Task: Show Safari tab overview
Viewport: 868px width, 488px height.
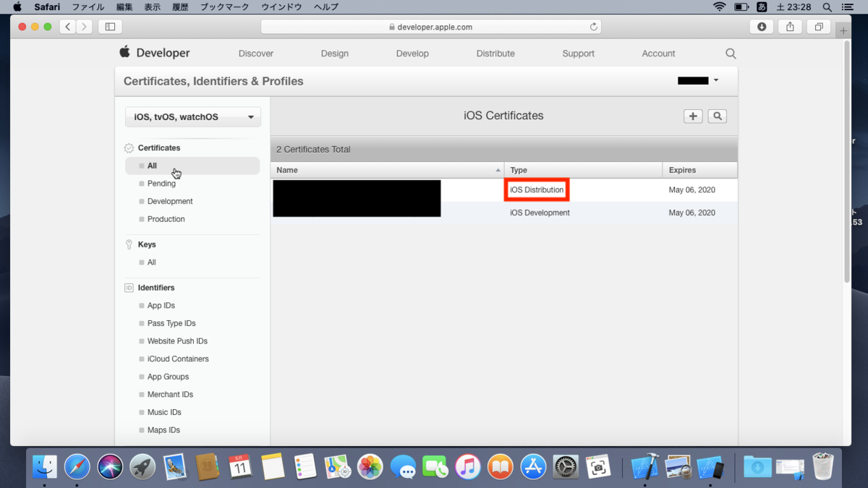Action: tap(818, 27)
